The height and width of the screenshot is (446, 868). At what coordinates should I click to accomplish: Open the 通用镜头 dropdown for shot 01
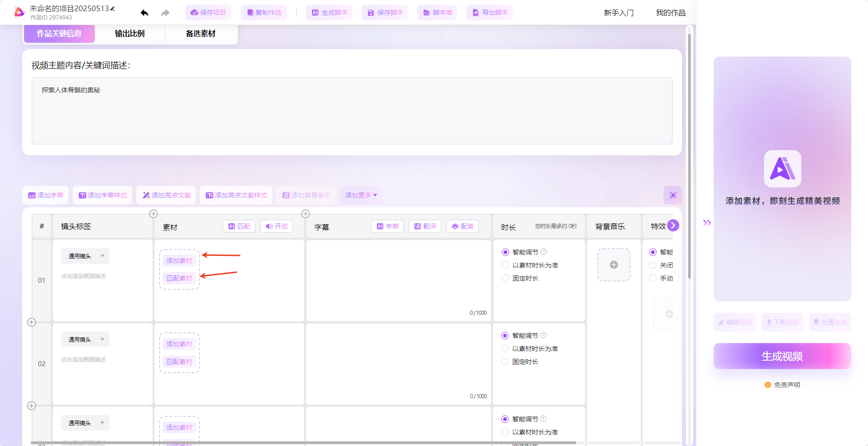(x=85, y=255)
